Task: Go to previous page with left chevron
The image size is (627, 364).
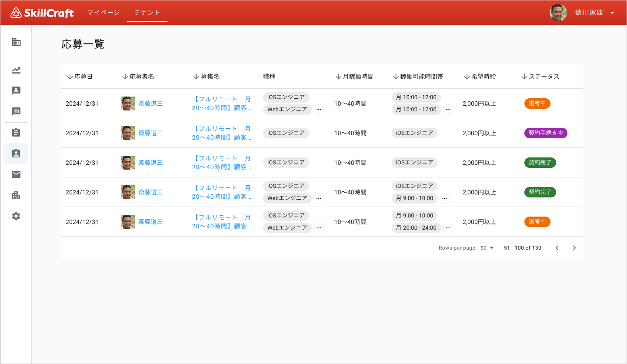Action: point(557,248)
